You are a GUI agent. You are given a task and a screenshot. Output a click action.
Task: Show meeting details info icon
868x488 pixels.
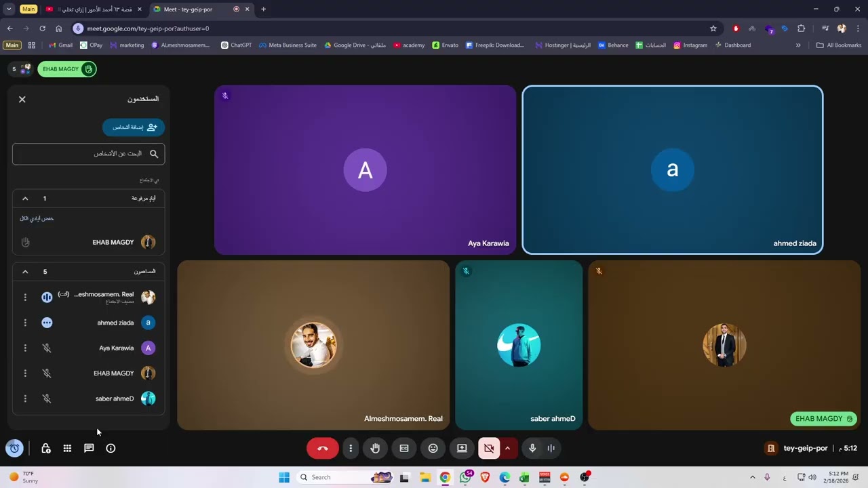pyautogui.click(x=111, y=448)
